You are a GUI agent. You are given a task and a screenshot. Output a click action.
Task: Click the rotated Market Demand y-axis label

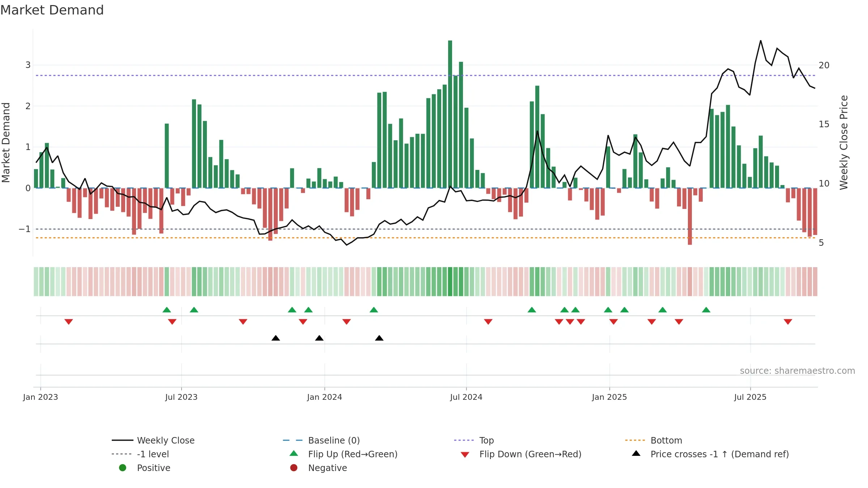[x=6, y=142]
